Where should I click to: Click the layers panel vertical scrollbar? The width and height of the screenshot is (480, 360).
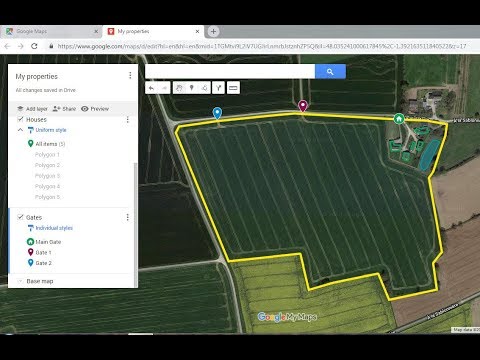(x=135, y=225)
